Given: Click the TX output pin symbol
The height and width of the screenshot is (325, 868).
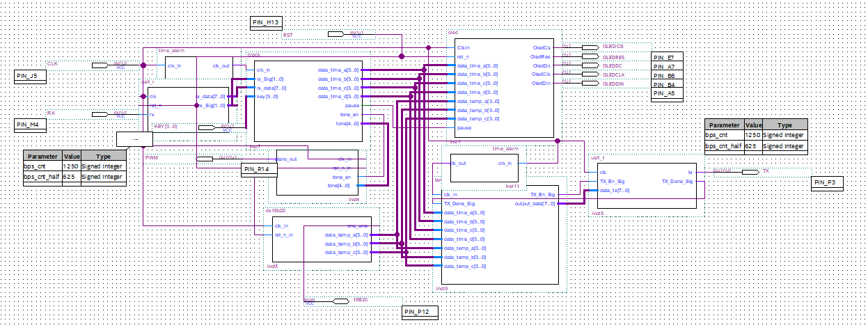Looking at the screenshot, I should tap(750, 171).
